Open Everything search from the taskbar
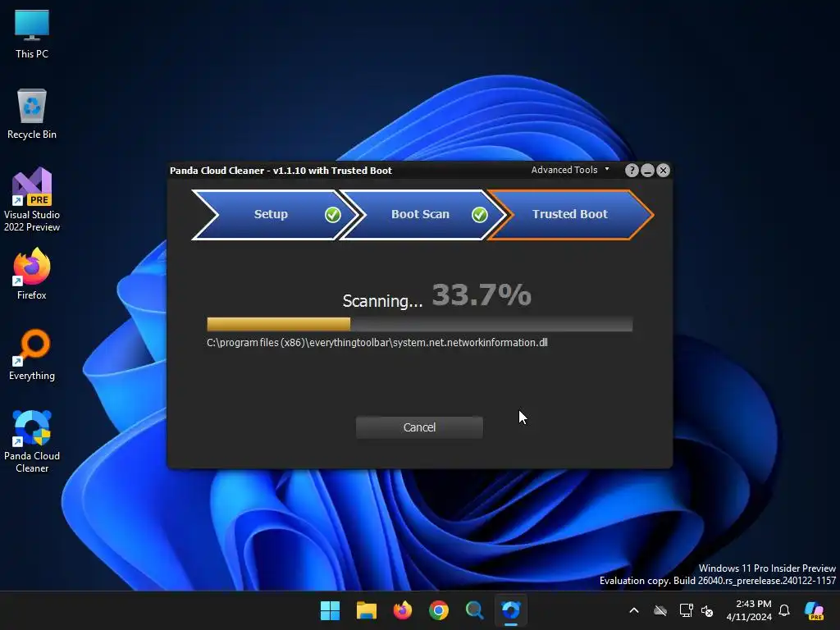 point(475,610)
